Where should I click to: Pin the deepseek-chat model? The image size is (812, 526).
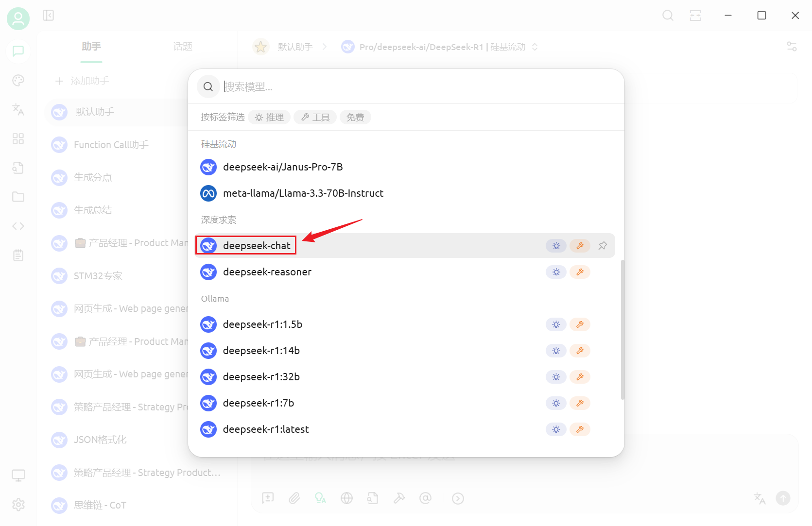point(603,246)
